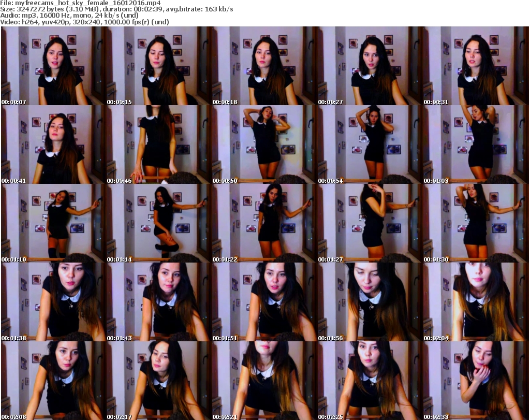Screen dimensions: 530x420
Task: Choose the thumbnail marked 00:00:50
Action: (264, 144)
